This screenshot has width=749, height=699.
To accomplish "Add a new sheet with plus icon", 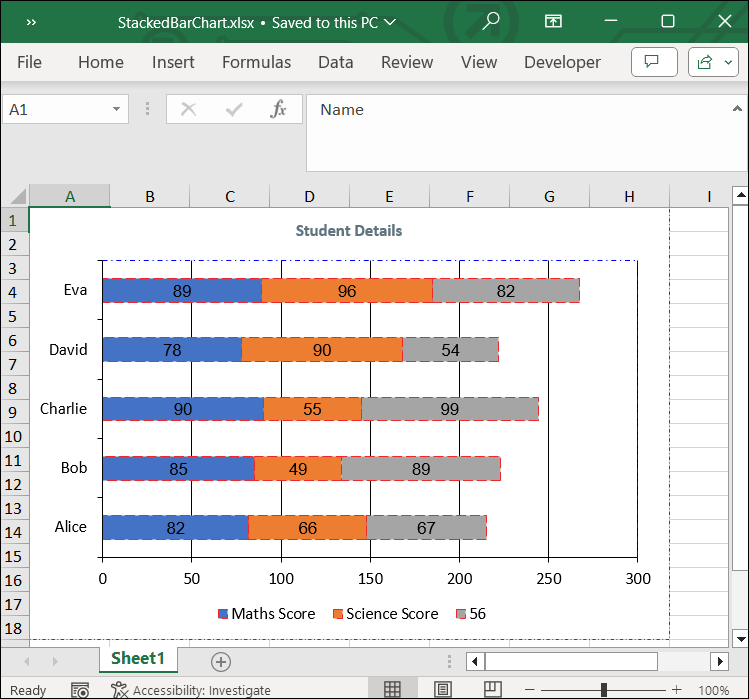I will click(x=221, y=662).
